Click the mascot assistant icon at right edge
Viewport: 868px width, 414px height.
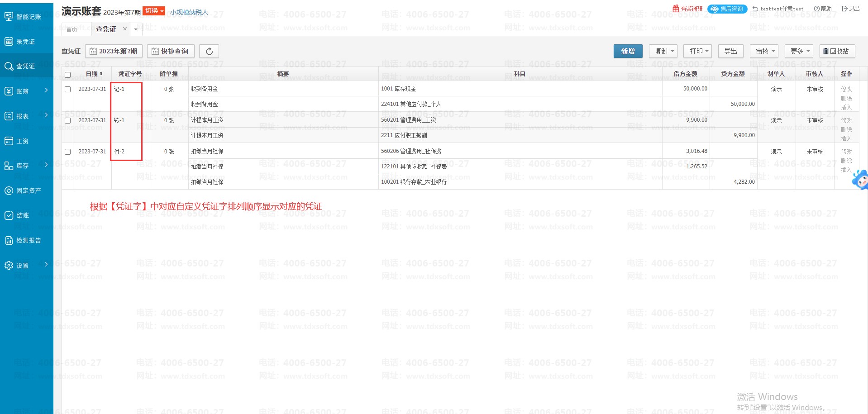[x=860, y=180]
